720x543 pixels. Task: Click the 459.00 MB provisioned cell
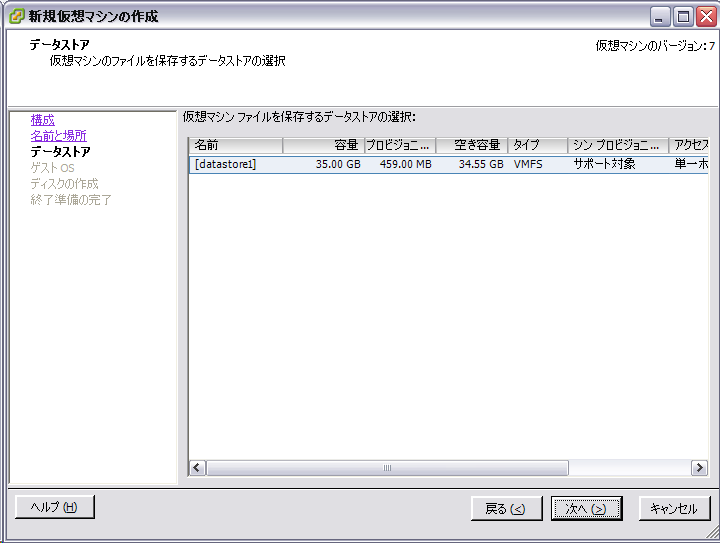click(x=405, y=164)
